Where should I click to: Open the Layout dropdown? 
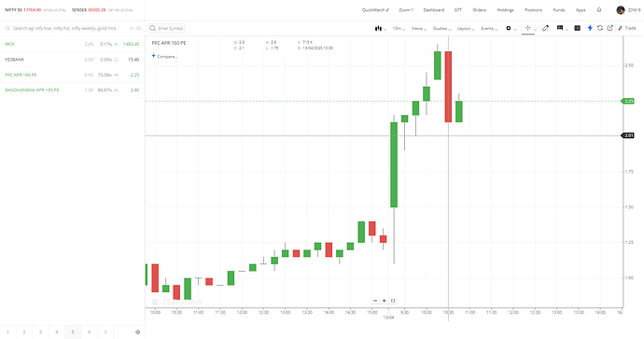pyautogui.click(x=466, y=28)
